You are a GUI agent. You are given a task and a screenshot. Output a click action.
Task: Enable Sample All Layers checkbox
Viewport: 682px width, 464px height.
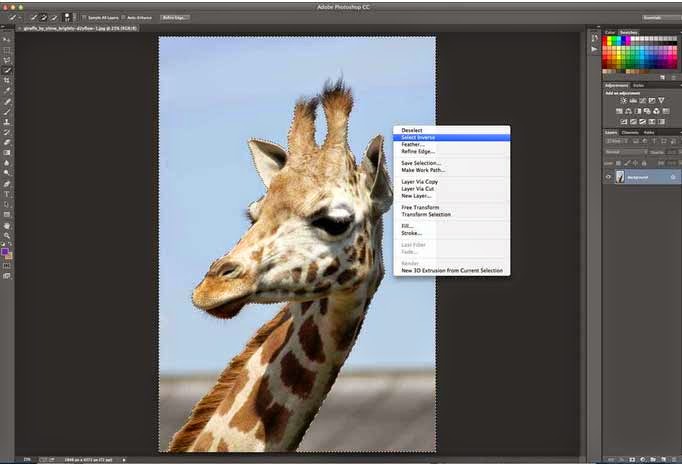pos(84,18)
